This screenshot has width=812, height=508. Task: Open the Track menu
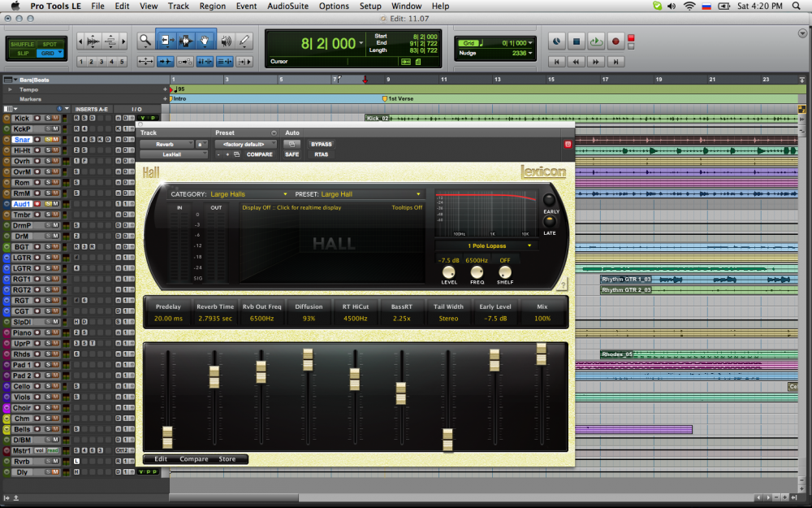[x=178, y=7]
